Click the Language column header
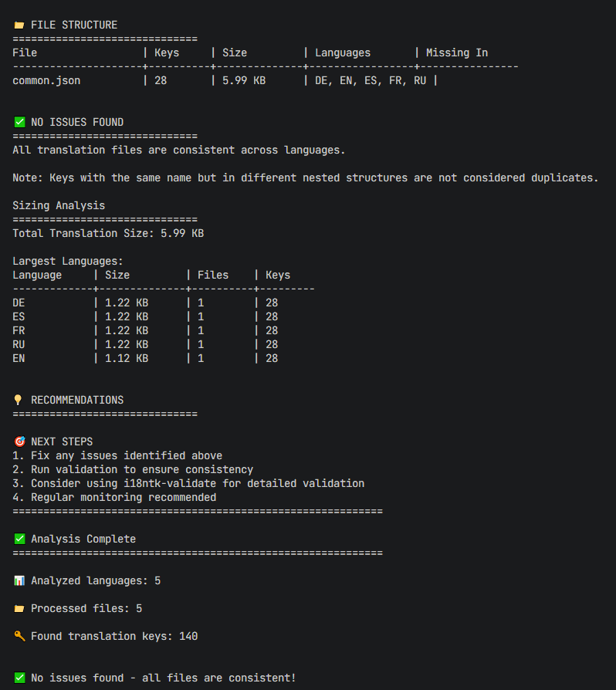Viewport: 616px width, 690px height. [x=37, y=275]
